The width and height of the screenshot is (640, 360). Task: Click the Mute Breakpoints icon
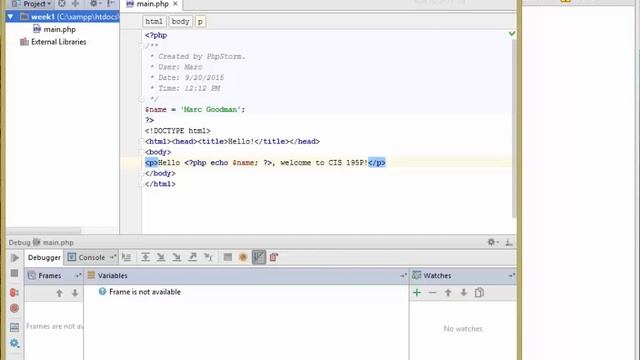tap(14, 308)
